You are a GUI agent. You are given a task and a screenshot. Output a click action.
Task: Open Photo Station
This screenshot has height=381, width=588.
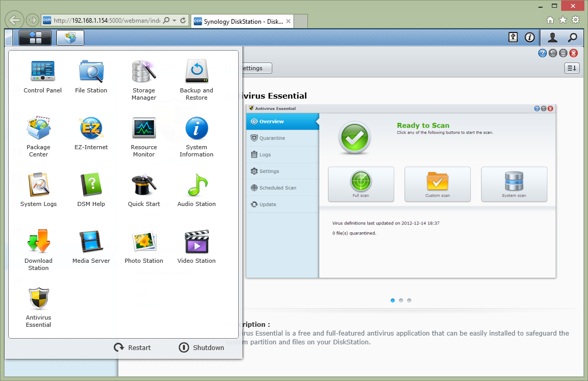click(x=144, y=247)
